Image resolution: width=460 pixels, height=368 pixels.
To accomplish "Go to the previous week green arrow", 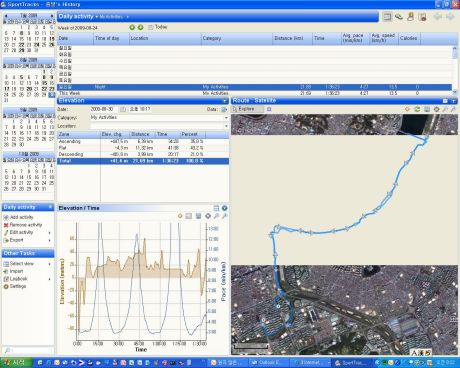I will [132, 27].
